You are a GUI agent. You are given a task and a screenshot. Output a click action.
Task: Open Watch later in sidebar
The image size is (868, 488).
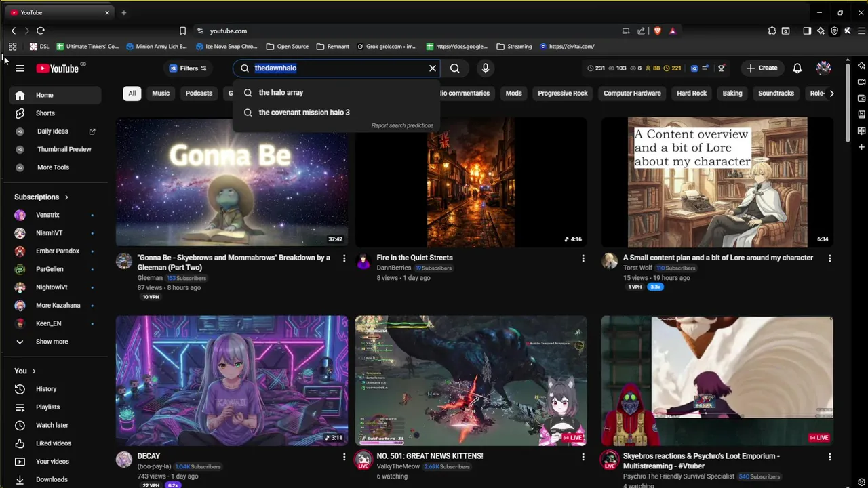pyautogui.click(x=56, y=425)
